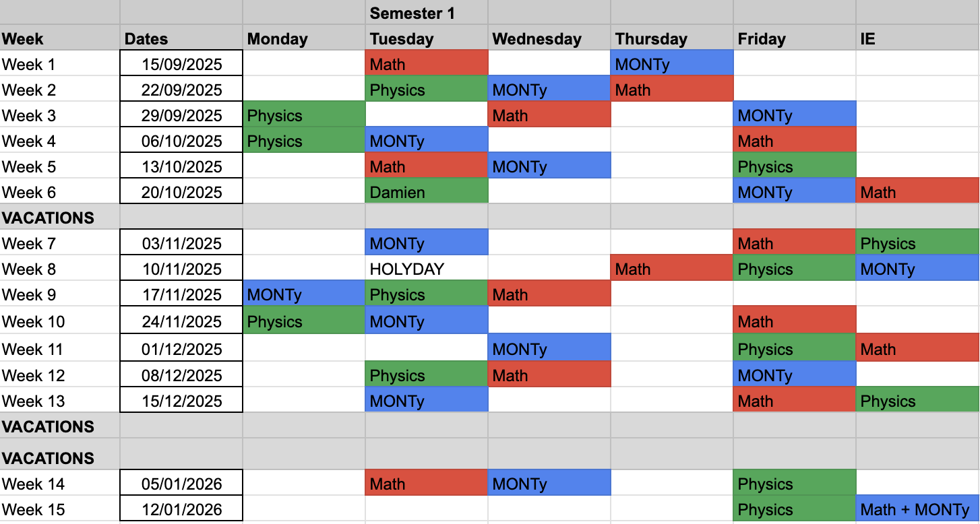
Task: Select the Wednesday header cell
Action: pyautogui.click(x=549, y=39)
